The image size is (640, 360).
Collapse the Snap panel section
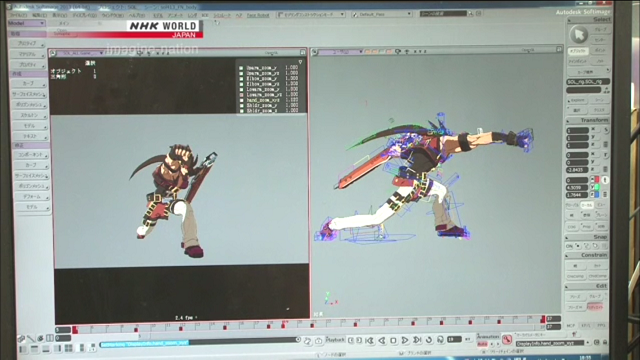coord(568,237)
